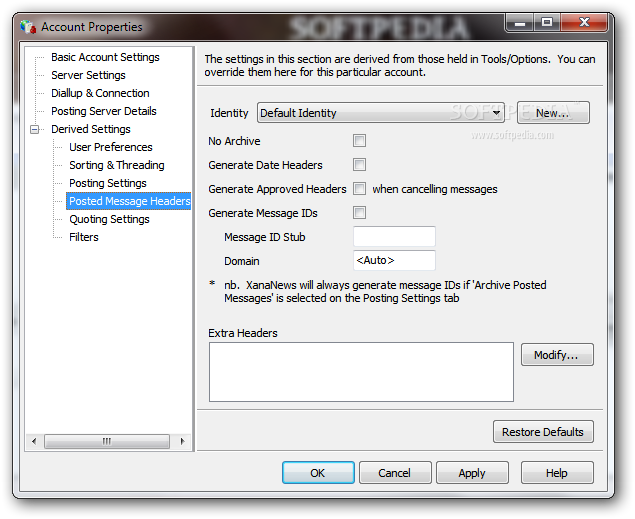The width and height of the screenshot is (635, 519).
Task: Enable the No Archive checkbox
Action: (x=359, y=140)
